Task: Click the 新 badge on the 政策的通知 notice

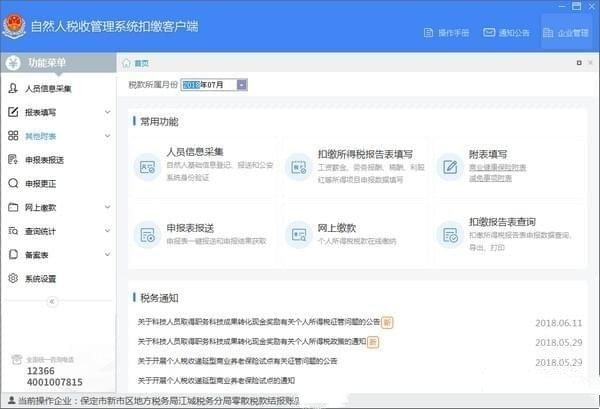Action: (373, 342)
